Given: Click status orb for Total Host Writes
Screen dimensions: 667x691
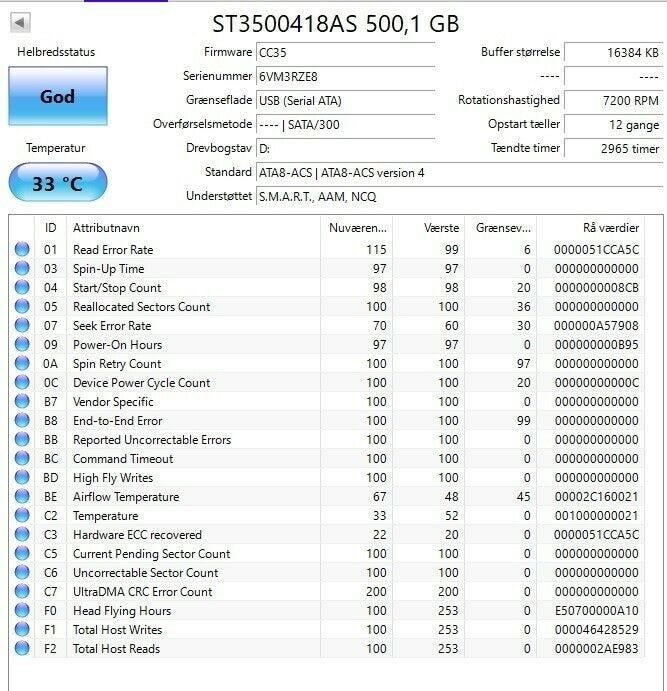Looking at the screenshot, I should click(x=22, y=629).
